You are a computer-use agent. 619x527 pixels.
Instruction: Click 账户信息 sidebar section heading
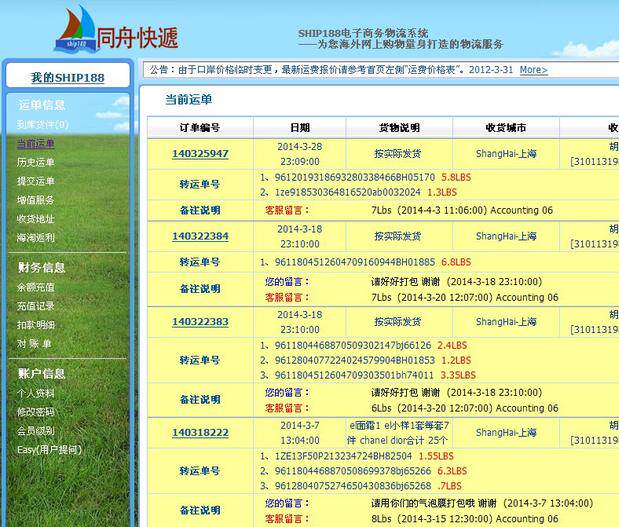point(41,374)
